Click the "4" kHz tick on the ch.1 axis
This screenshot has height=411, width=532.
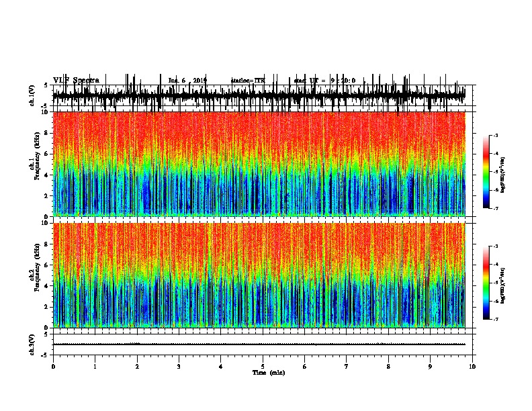(47, 175)
